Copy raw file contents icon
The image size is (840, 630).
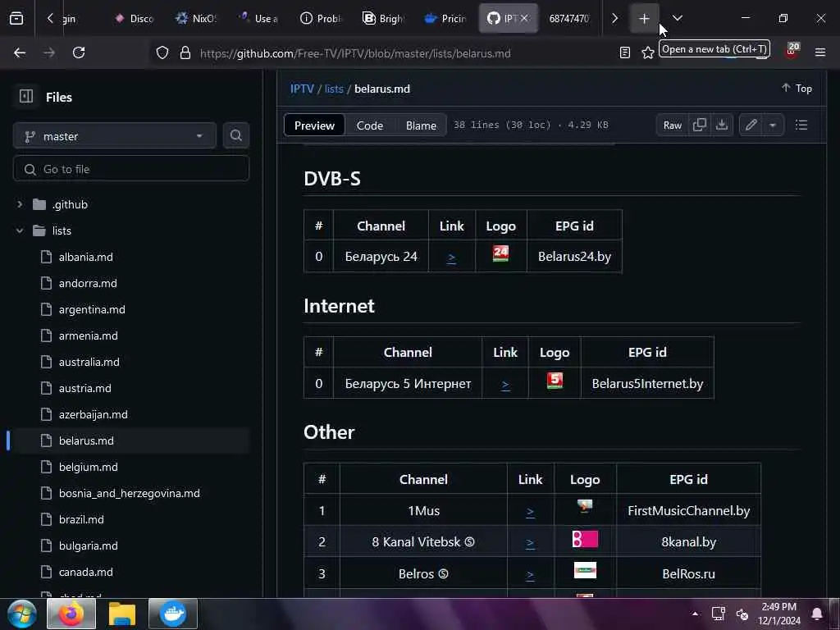pyautogui.click(x=699, y=126)
